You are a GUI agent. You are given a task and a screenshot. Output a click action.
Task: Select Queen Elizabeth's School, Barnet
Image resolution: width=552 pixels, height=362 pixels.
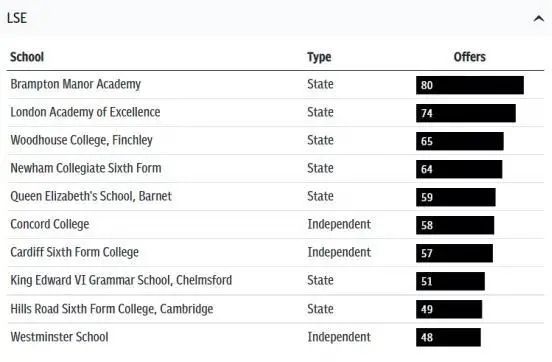coord(91,196)
